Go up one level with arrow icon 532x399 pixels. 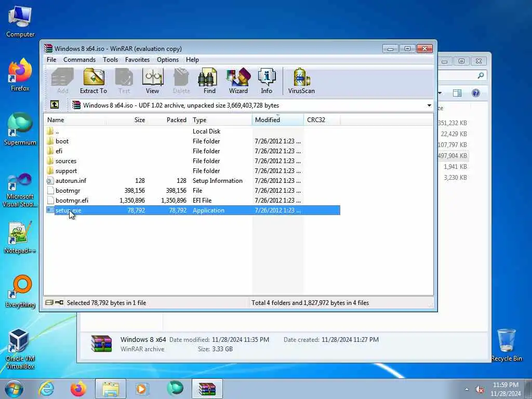pos(54,105)
